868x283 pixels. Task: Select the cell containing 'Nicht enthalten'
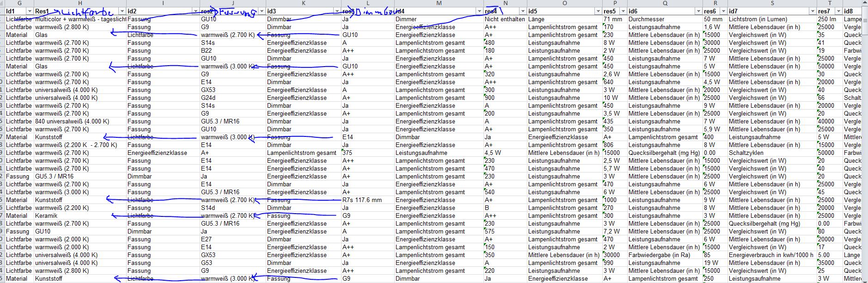pyautogui.click(x=505, y=19)
